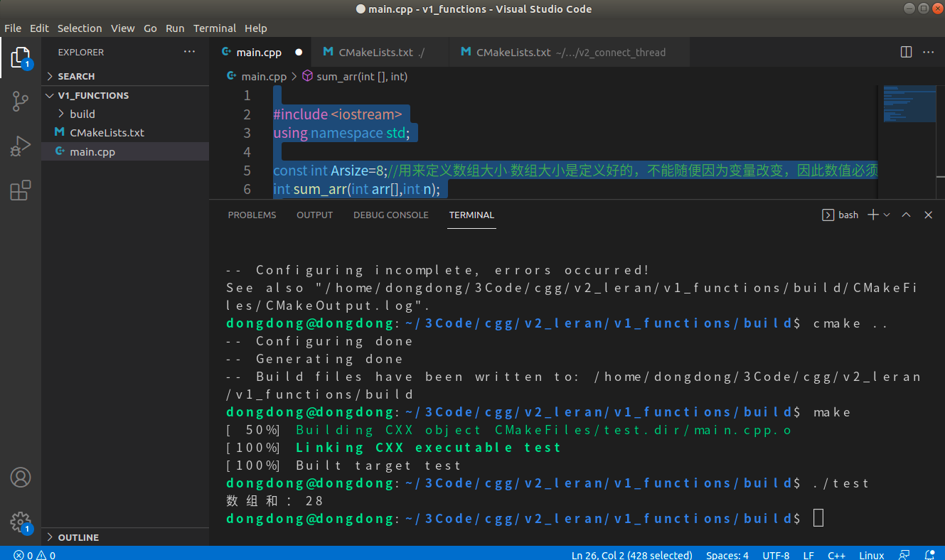Select the bash terminal entry
The height and width of the screenshot is (560, 945).
point(840,215)
